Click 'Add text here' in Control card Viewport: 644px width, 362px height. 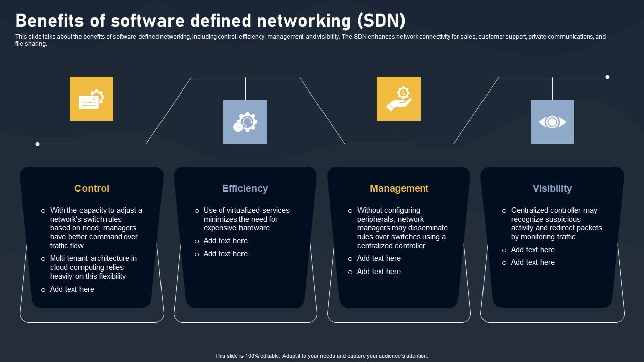pyautogui.click(x=72, y=289)
